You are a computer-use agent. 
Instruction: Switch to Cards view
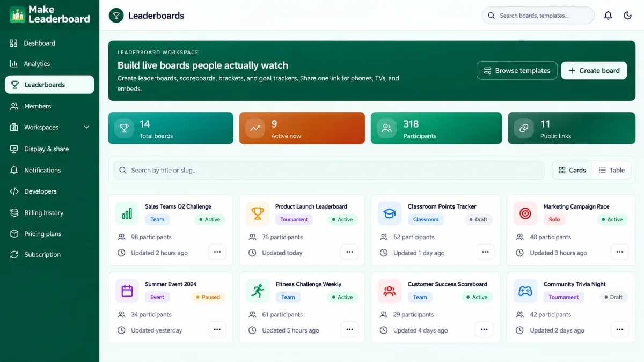pos(572,170)
